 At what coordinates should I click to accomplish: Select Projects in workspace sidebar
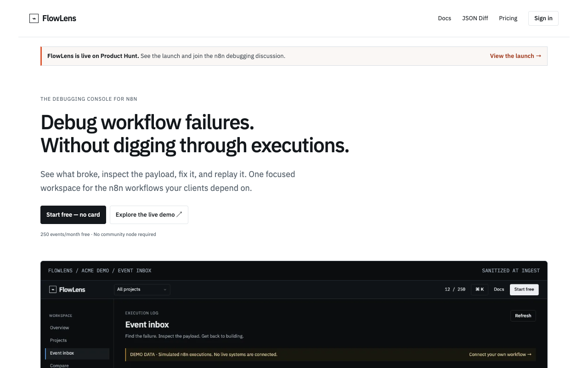[x=77, y=340]
